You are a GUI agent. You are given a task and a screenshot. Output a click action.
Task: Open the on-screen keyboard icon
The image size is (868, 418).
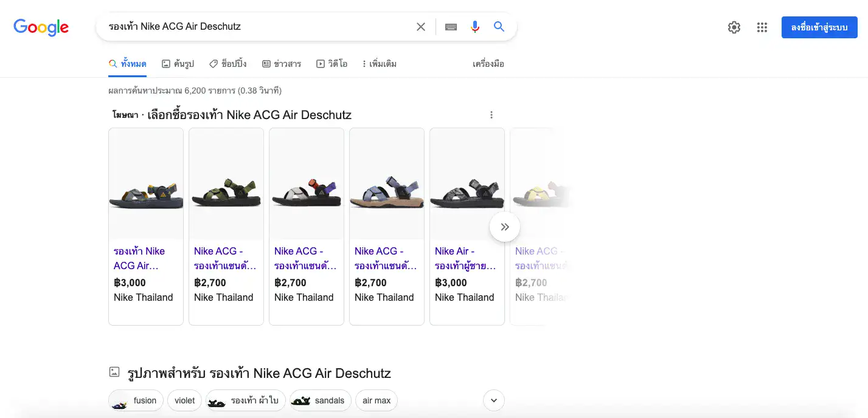pyautogui.click(x=450, y=27)
